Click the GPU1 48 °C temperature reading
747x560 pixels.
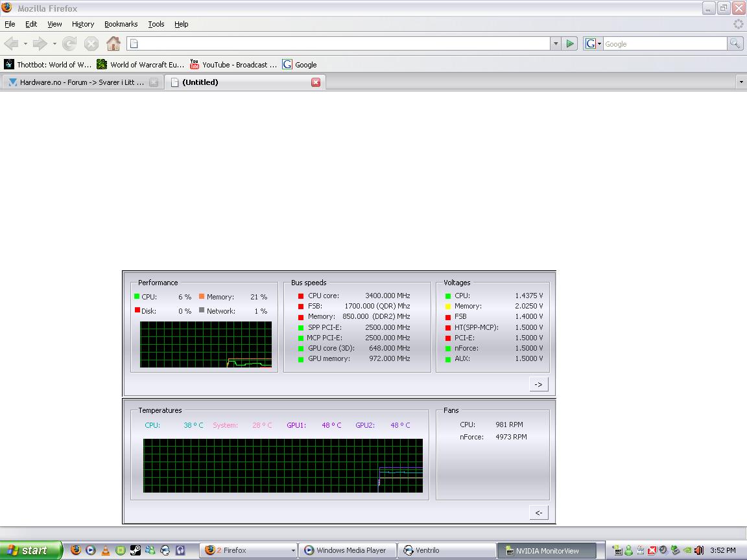[331, 425]
